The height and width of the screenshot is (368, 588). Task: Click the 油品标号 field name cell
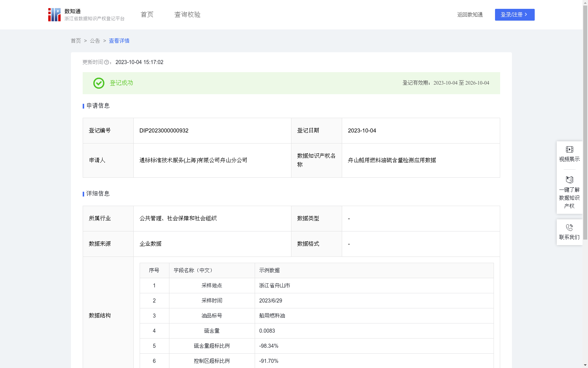coord(212,316)
